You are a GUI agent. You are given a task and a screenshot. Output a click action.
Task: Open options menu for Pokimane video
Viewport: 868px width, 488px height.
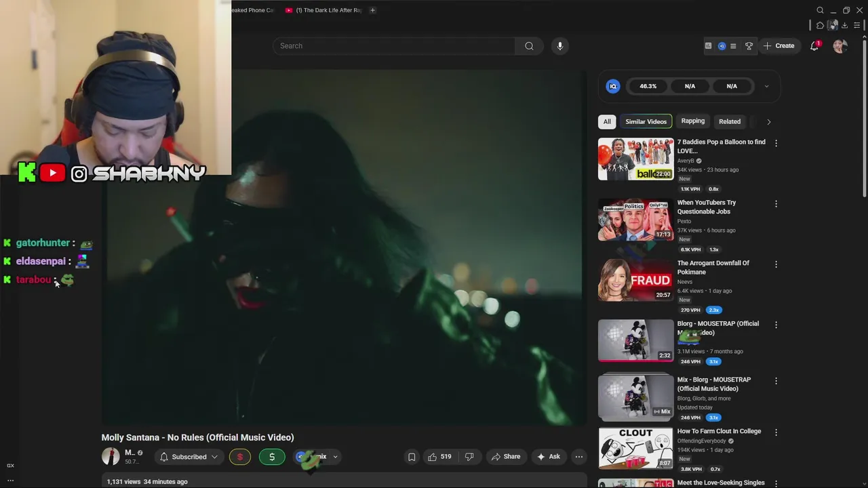776,264
